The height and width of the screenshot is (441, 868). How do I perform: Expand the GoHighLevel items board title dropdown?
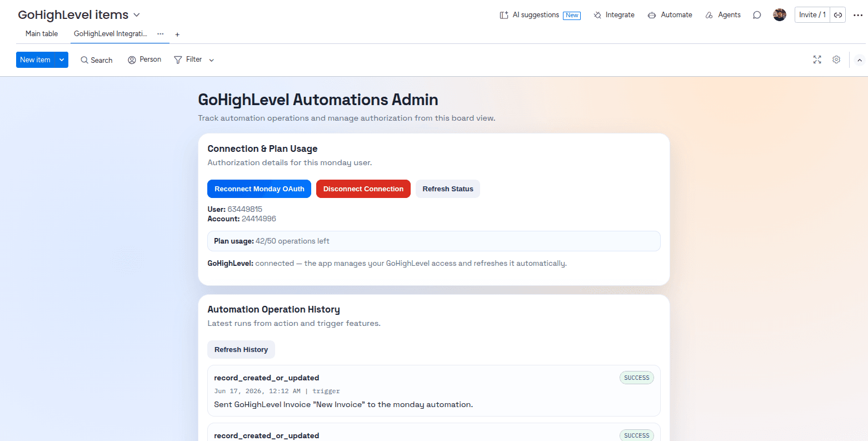(137, 15)
